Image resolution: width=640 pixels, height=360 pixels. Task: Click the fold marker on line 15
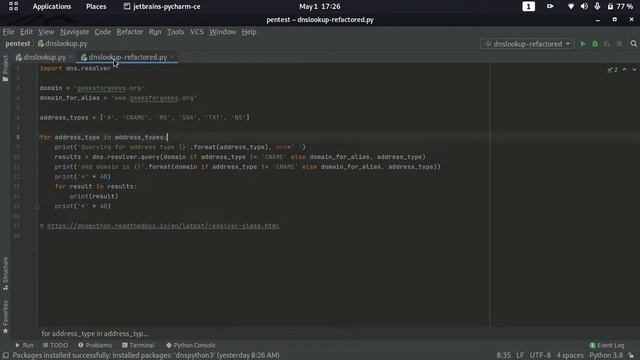[38, 206]
